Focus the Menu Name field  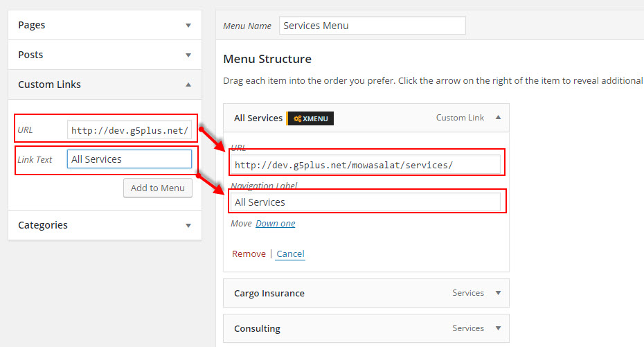[x=372, y=26]
